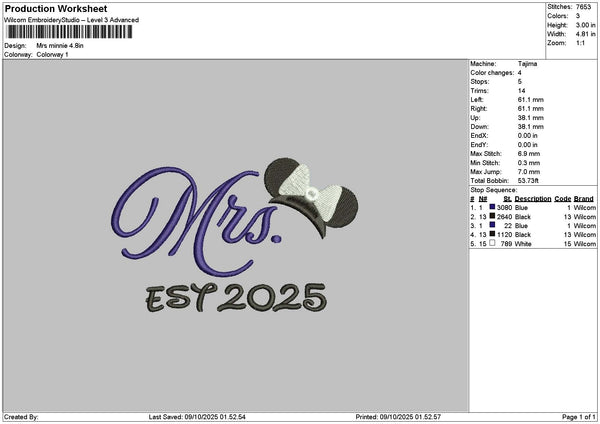The width and height of the screenshot is (600, 424).
Task: Click the Minnie ears with white bow
Action: (311, 197)
